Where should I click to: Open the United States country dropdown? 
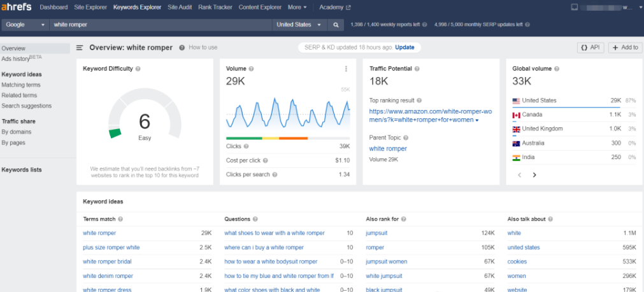pos(299,25)
